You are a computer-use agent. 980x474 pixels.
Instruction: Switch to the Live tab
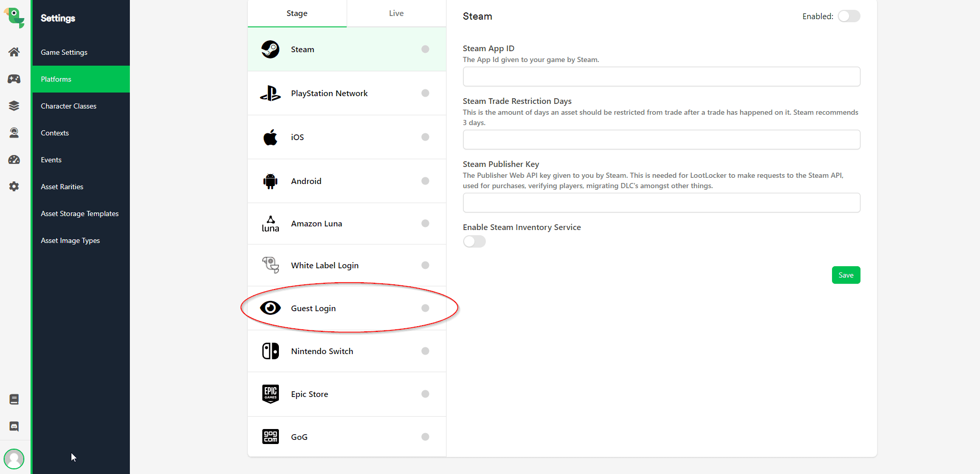(396, 13)
